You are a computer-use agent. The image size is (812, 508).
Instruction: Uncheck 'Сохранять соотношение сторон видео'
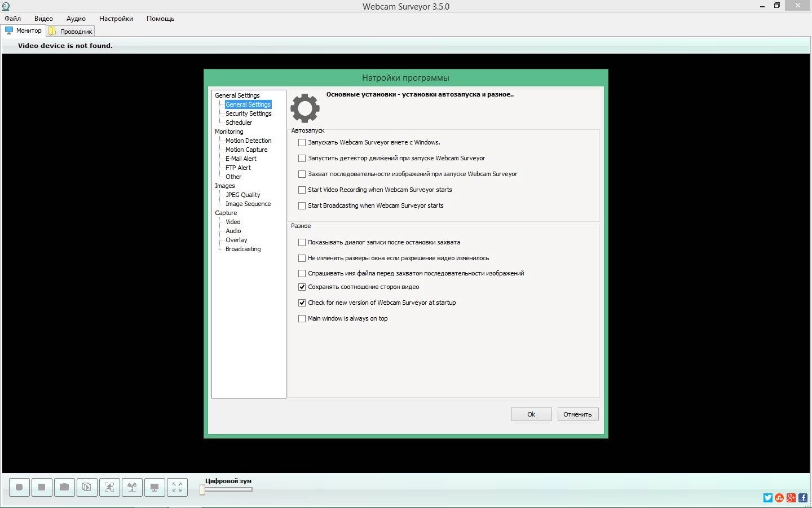(302, 287)
